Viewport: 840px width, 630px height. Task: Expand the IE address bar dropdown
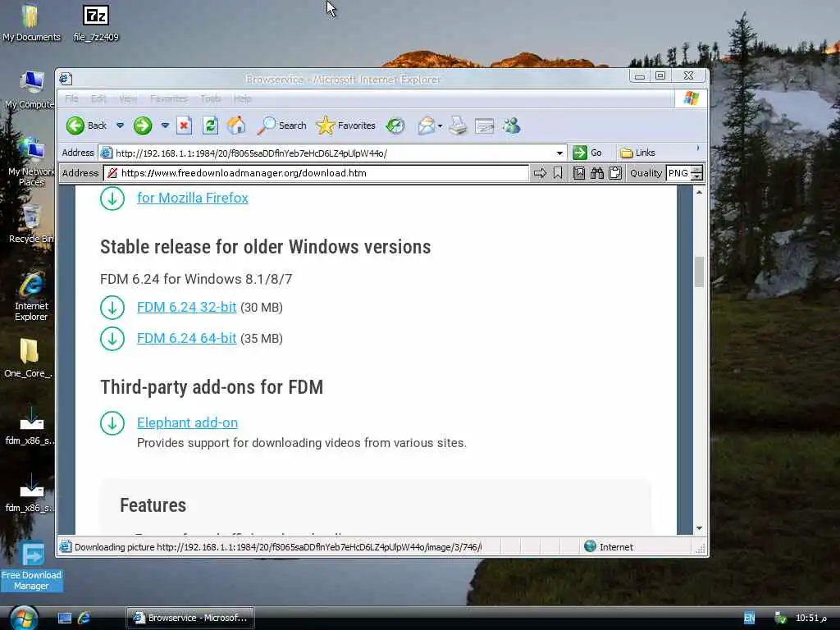(559, 153)
